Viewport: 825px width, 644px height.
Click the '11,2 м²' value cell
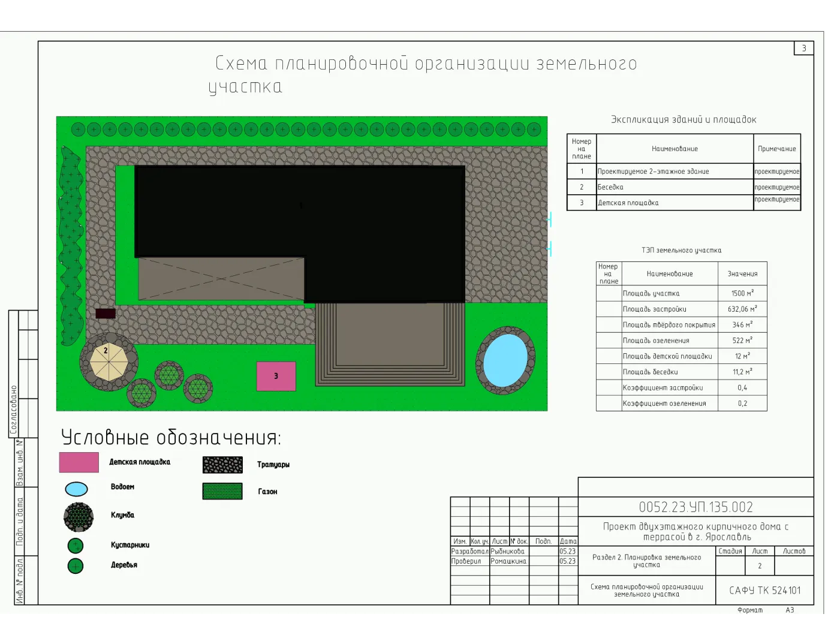[743, 371]
